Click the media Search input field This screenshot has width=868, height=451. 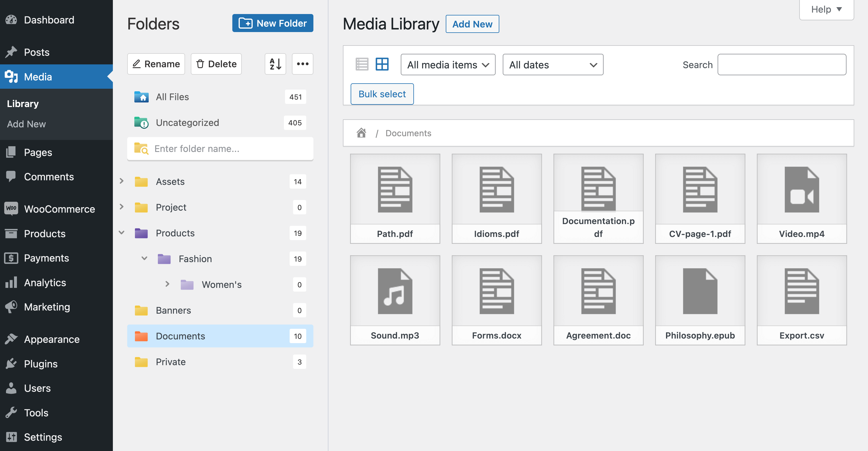tap(782, 65)
